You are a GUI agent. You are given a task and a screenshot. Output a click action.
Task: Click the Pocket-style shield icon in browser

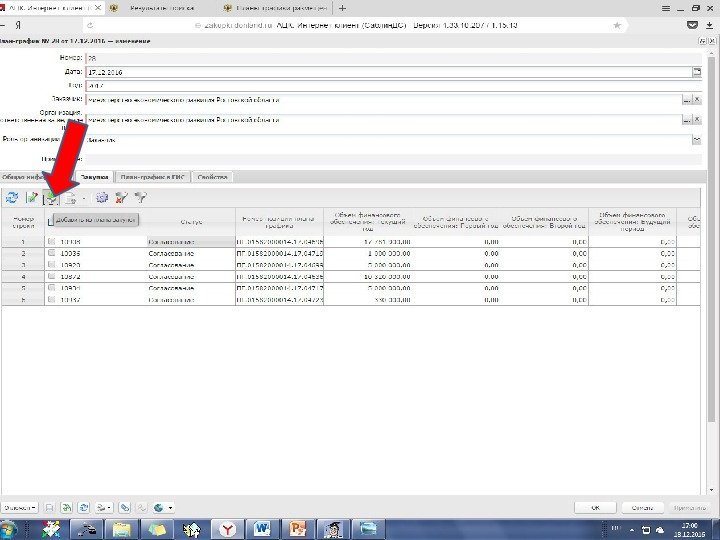[x=692, y=25]
